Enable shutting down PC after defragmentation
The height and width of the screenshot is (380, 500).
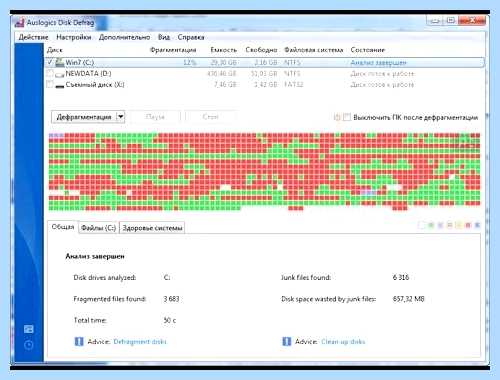[x=347, y=117]
